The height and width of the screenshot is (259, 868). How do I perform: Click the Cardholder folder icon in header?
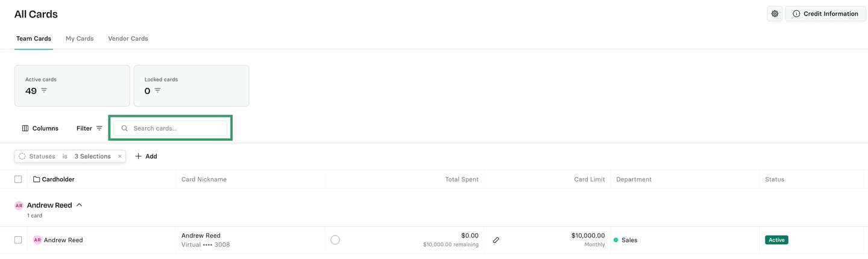pyautogui.click(x=36, y=179)
